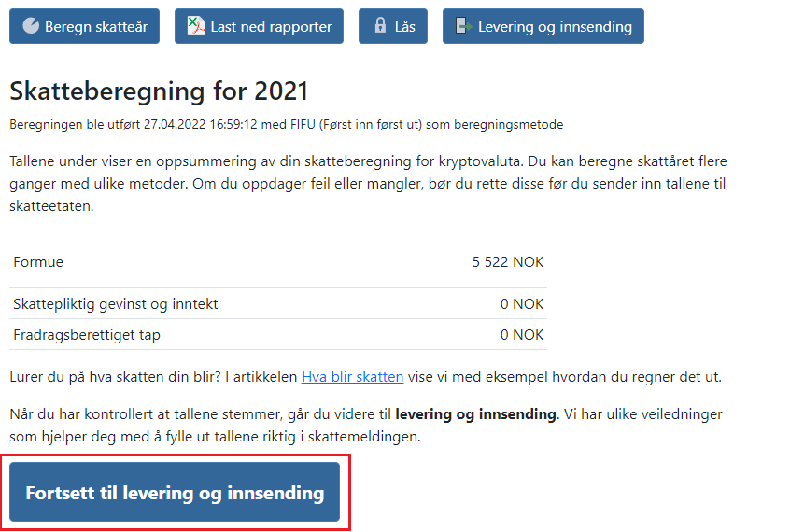Open Last ned rapporter to download reports
790x532 pixels.
(x=259, y=26)
